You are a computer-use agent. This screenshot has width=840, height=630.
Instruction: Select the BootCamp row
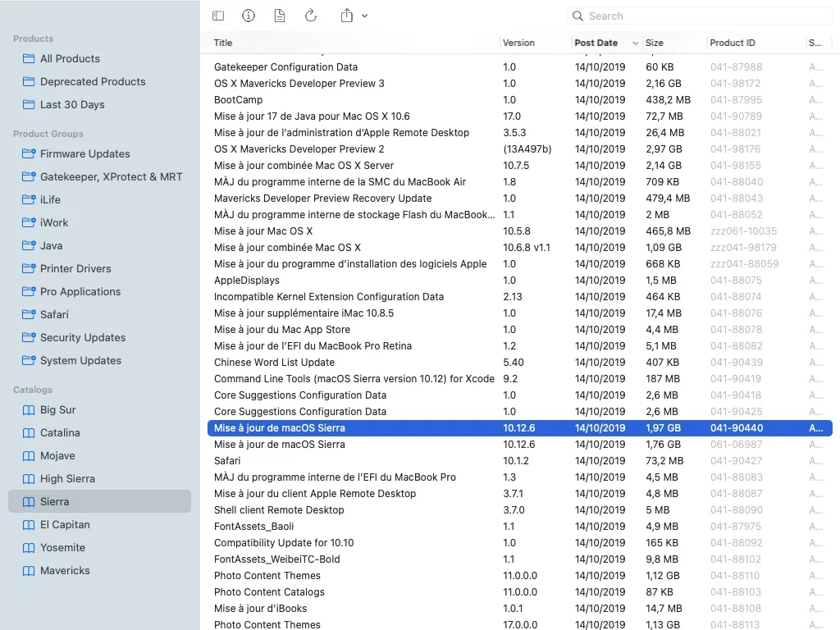pyautogui.click(x=519, y=99)
